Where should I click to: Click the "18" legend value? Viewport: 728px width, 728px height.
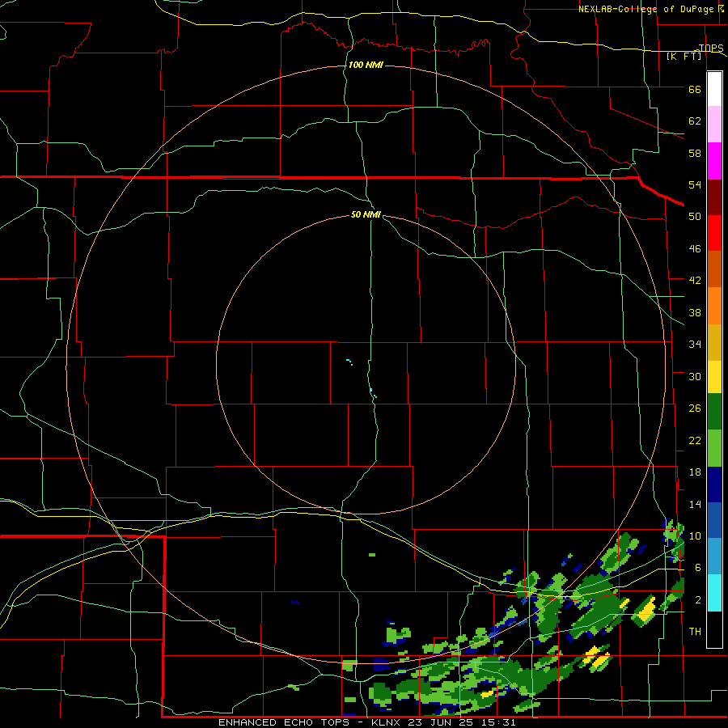coord(695,472)
